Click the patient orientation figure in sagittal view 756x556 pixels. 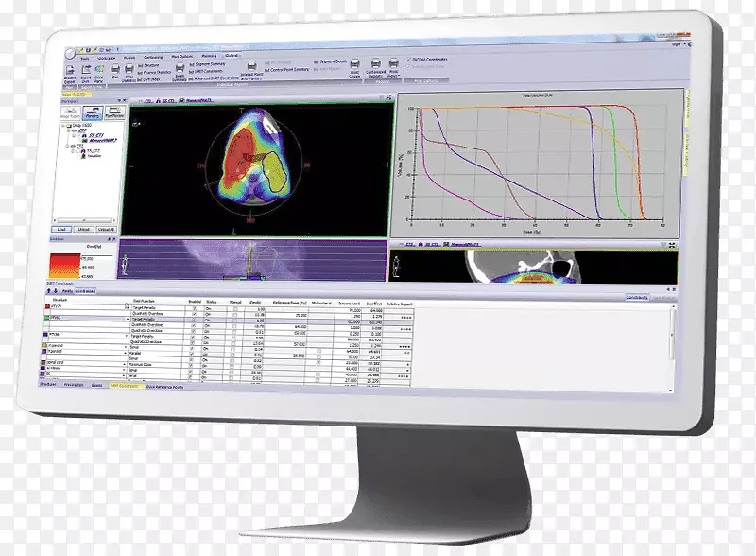[x=125, y=266]
